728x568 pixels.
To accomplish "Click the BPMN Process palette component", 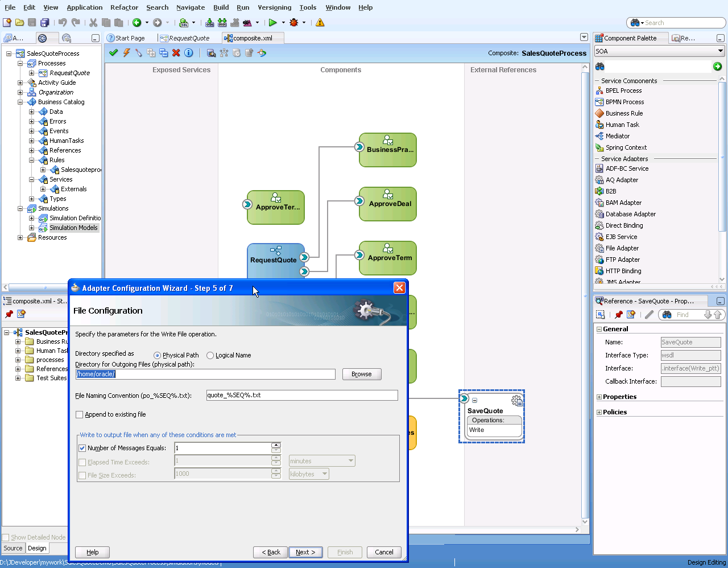I will (x=624, y=102).
